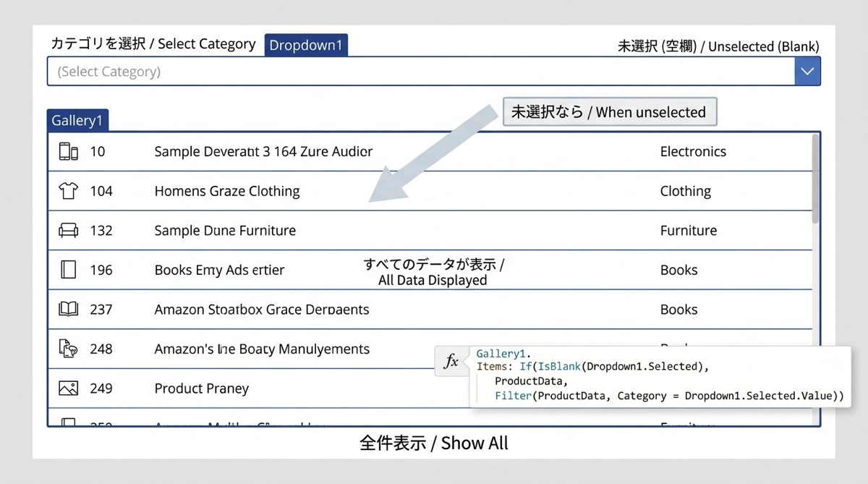Screen dimensions: 868x484
Task: Click the closed book icon in row 196
Action: (68, 270)
